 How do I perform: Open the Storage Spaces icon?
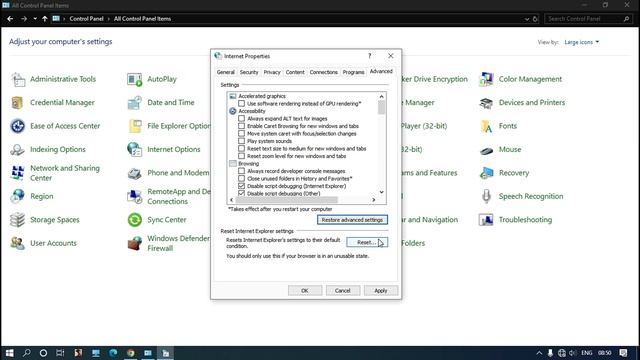[x=18, y=220]
